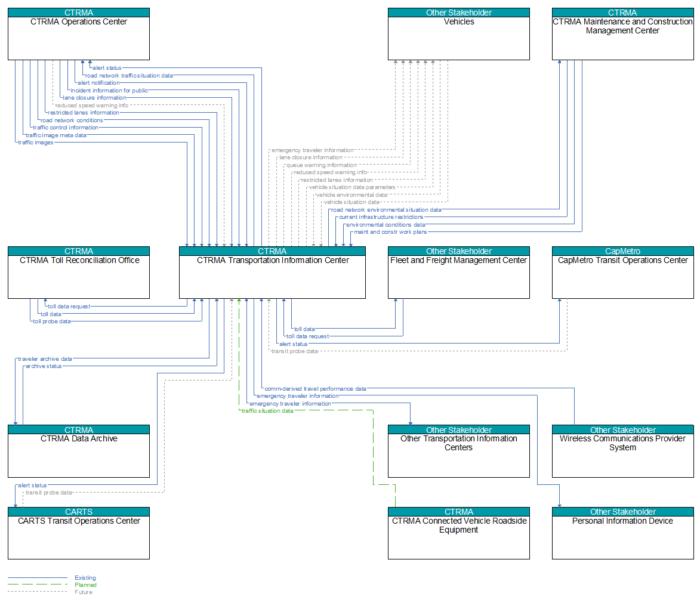Open Wireless Communications Provider System box
The height and width of the screenshot is (603, 700).
623,452
